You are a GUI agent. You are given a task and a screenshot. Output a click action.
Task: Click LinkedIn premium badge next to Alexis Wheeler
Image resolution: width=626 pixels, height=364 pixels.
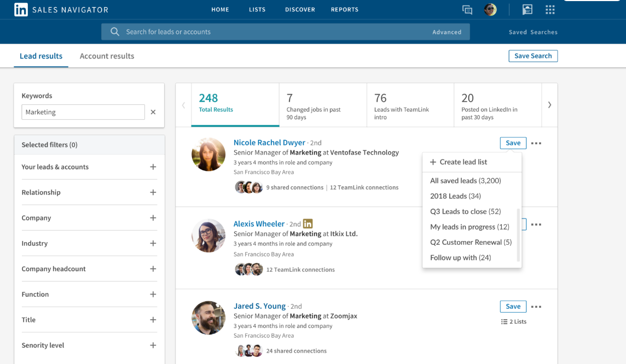point(308,224)
